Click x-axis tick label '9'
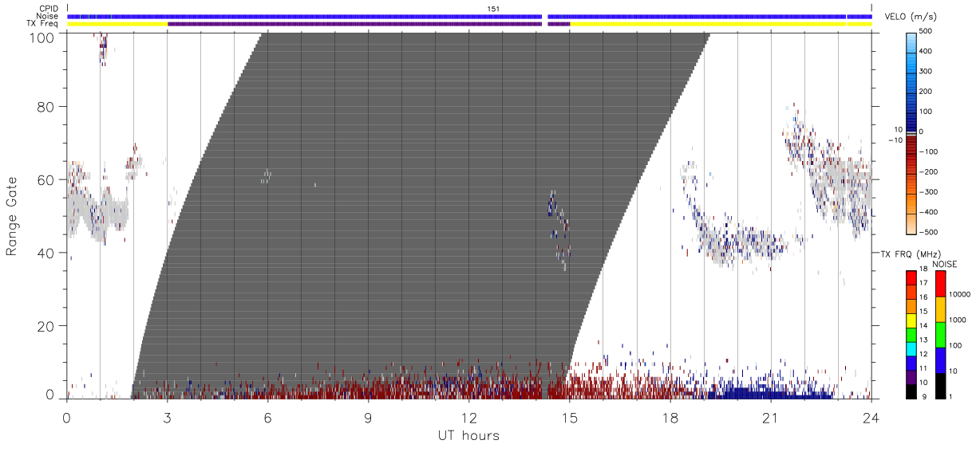Viewport: 980px width, 452px height. [368, 418]
